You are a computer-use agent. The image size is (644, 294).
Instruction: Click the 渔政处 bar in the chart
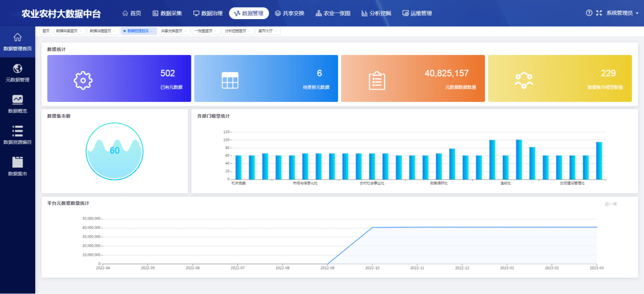coord(505,167)
